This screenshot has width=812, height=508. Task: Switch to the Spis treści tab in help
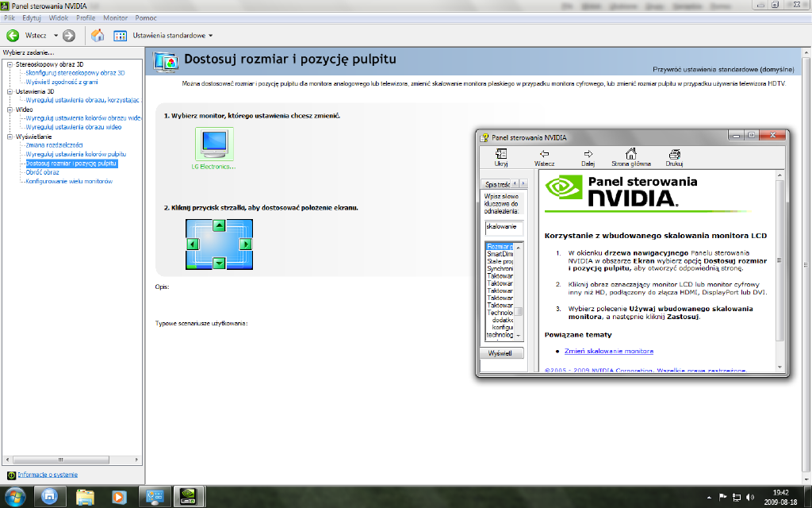pos(496,184)
